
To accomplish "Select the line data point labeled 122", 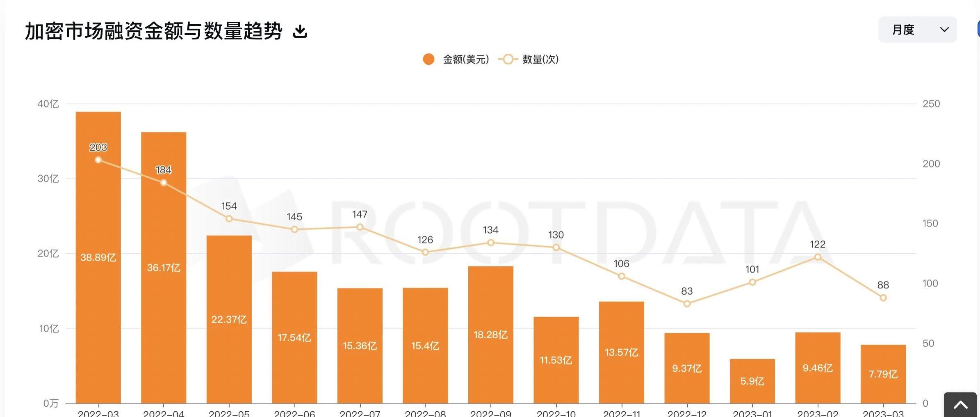I will pyautogui.click(x=818, y=257).
